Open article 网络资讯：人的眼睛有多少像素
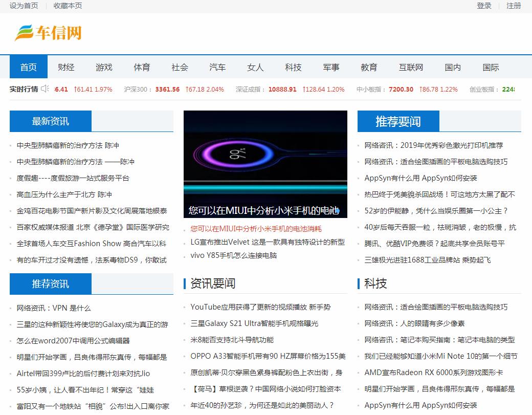Viewport: 532px width, 415px height. pos(415,323)
